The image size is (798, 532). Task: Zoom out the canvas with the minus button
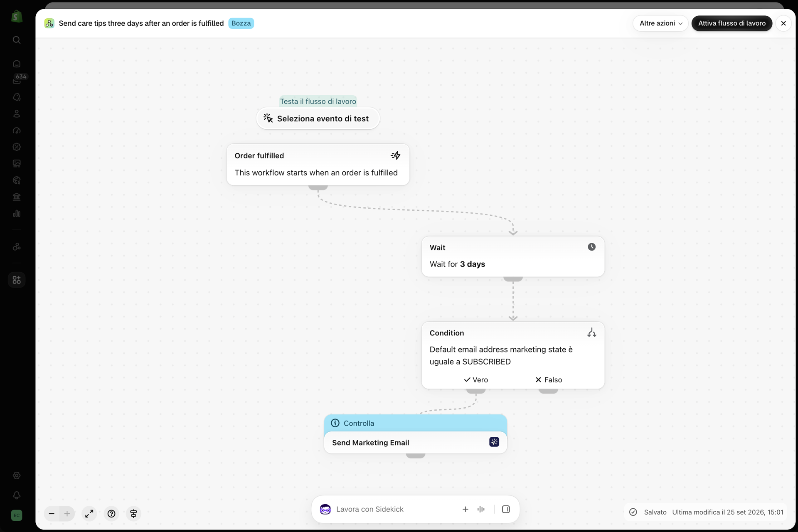coord(52,514)
